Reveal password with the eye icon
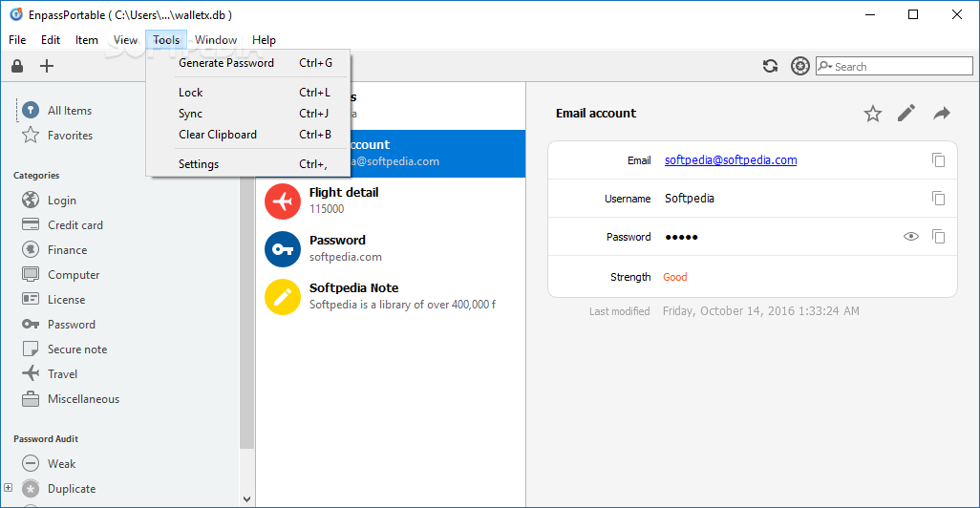Viewport: 980px width, 508px height. (911, 236)
